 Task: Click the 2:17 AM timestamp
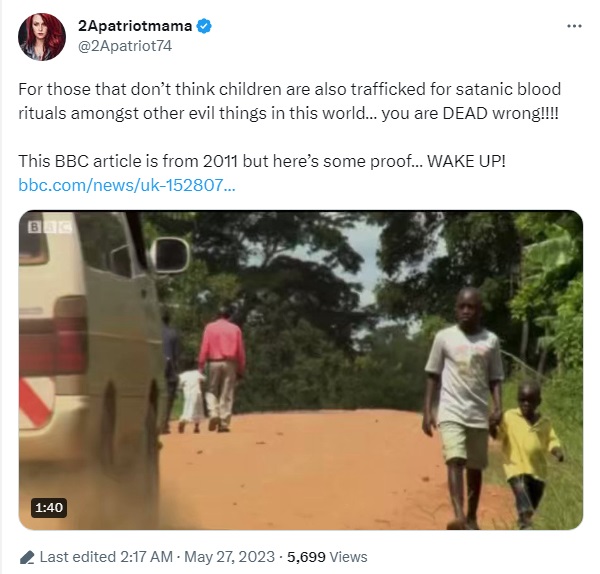146,557
